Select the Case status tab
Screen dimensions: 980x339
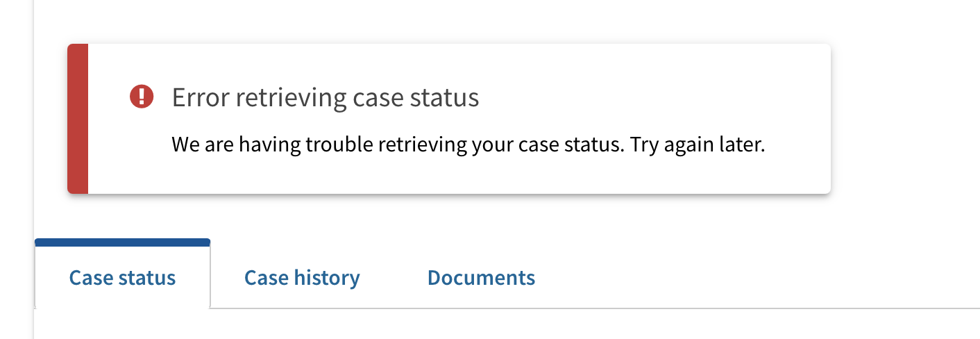pos(122,278)
